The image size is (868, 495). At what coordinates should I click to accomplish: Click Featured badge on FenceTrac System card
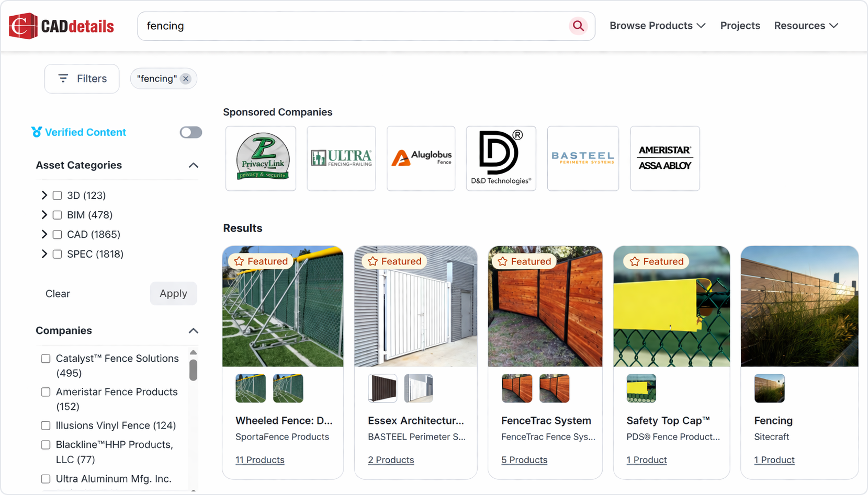pyautogui.click(x=524, y=261)
